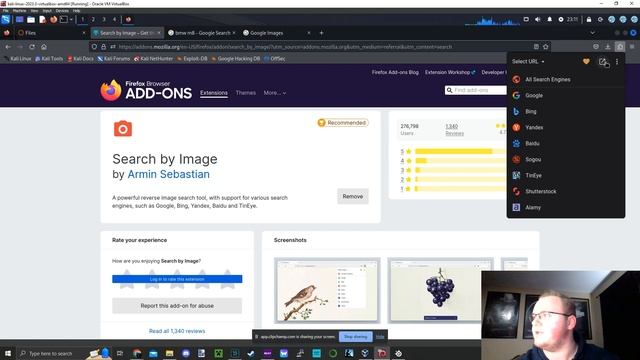Screen dimensions: 640x360
Task: Open three-dot menu in extension popup
Action: point(617,62)
